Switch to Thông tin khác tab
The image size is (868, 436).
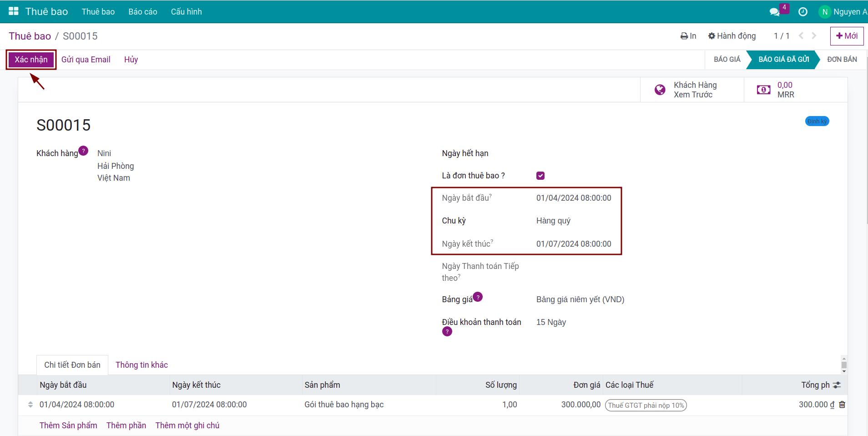coord(141,365)
